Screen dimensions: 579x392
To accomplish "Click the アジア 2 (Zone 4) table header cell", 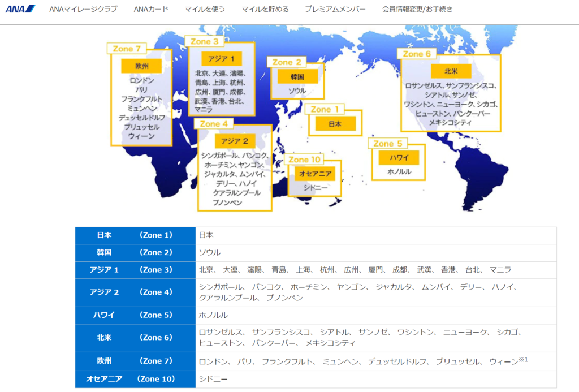I will coord(135,292).
